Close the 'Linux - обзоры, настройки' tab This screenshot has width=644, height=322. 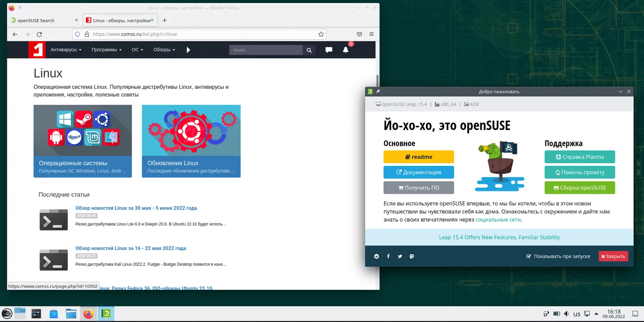153,20
